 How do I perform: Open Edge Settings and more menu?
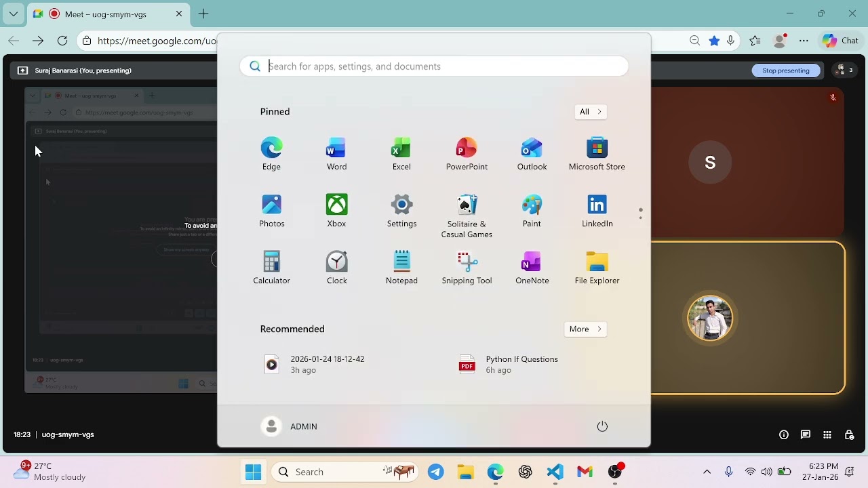pyautogui.click(x=804, y=41)
